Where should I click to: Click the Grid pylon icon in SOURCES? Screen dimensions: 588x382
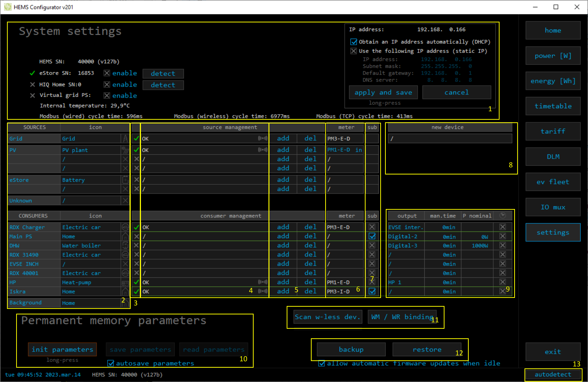click(126, 138)
